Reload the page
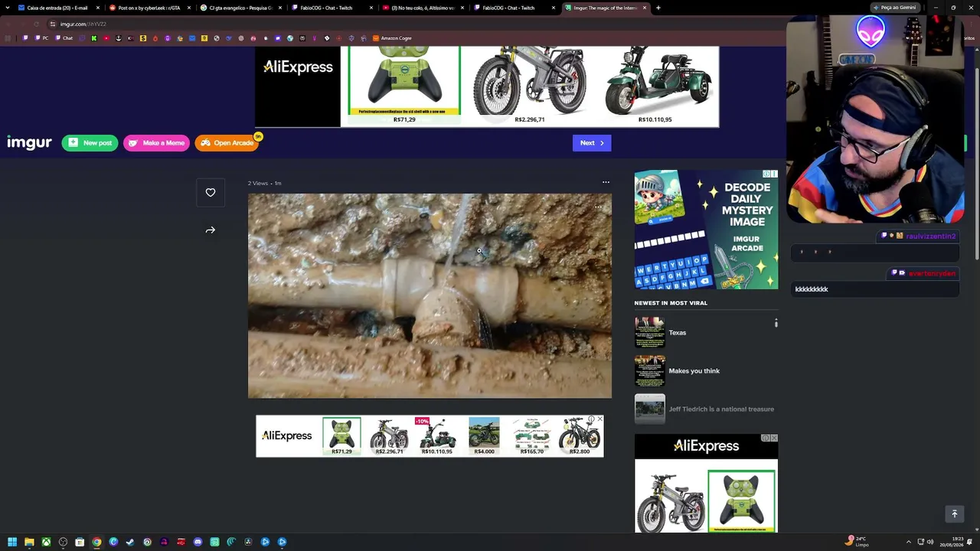 click(x=36, y=24)
